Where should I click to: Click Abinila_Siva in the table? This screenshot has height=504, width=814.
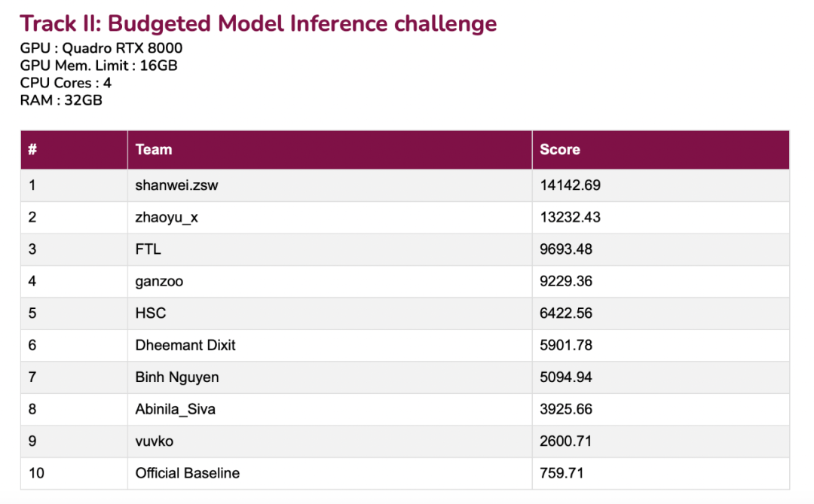(x=175, y=409)
